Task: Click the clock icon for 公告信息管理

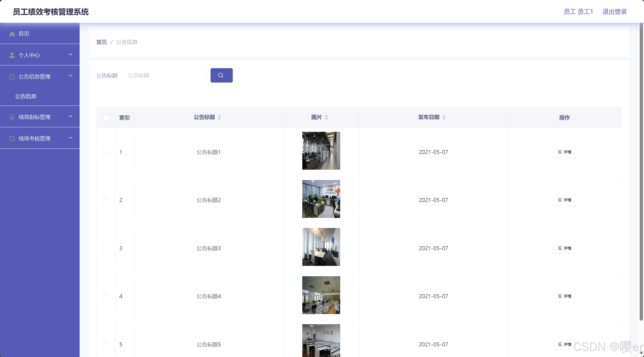Action: click(12, 77)
